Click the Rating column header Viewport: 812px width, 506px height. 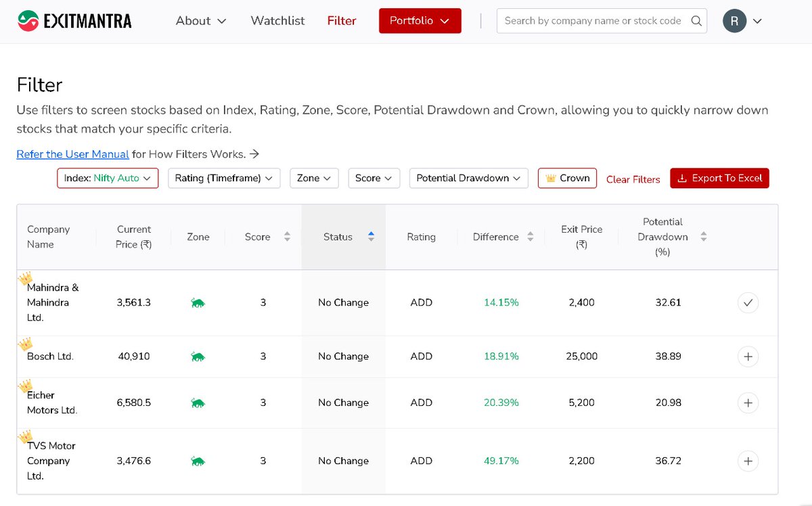[421, 237]
